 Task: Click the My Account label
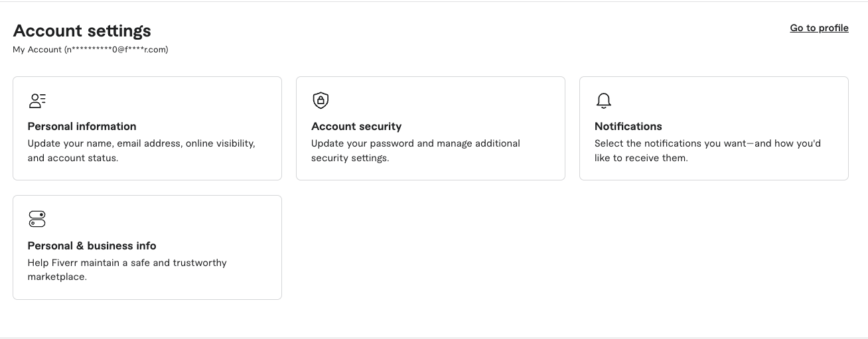coord(36,50)
